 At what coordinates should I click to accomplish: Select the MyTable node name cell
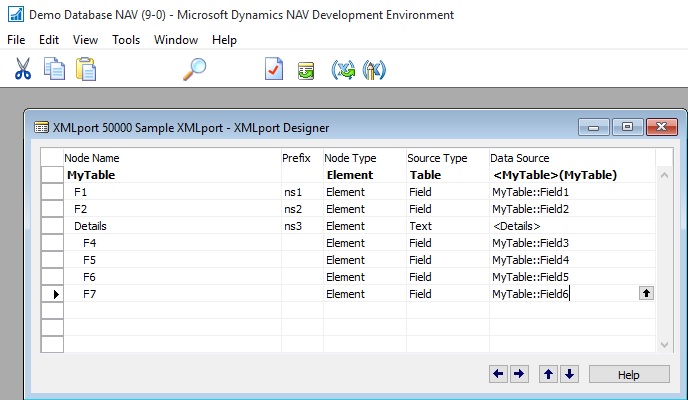(172, 175)
